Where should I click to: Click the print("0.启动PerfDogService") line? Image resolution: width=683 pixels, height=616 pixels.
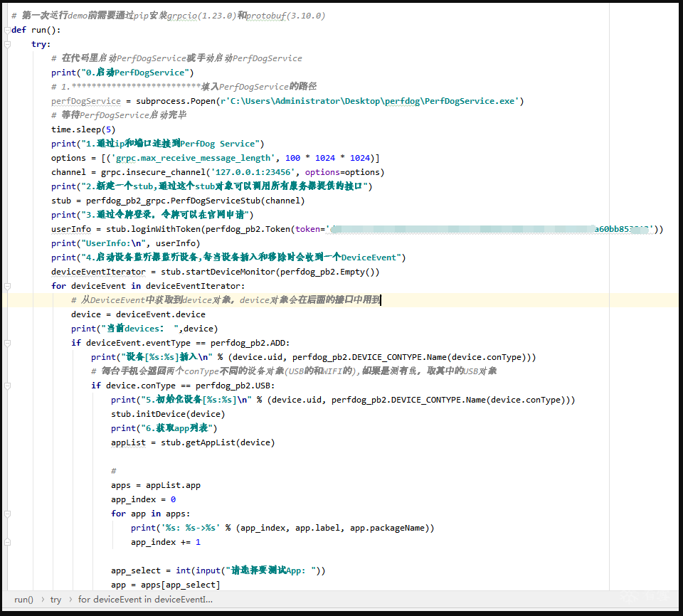pyautogui.click(x=122, y=73)
